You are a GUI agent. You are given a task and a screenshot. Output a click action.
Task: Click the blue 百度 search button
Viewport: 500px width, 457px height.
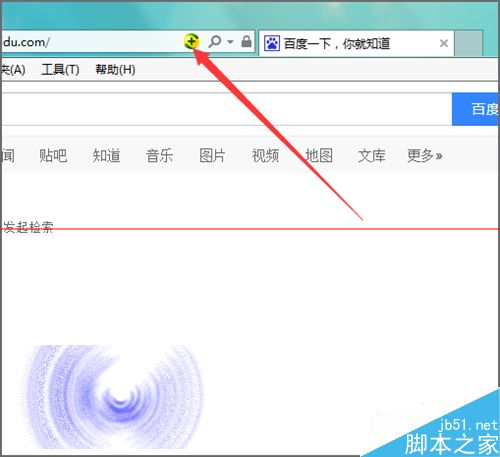click(x=475, y=109)
